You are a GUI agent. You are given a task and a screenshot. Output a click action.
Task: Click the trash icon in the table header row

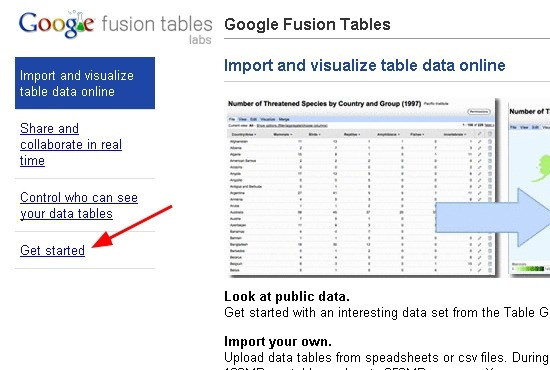(x=490, y=134)
